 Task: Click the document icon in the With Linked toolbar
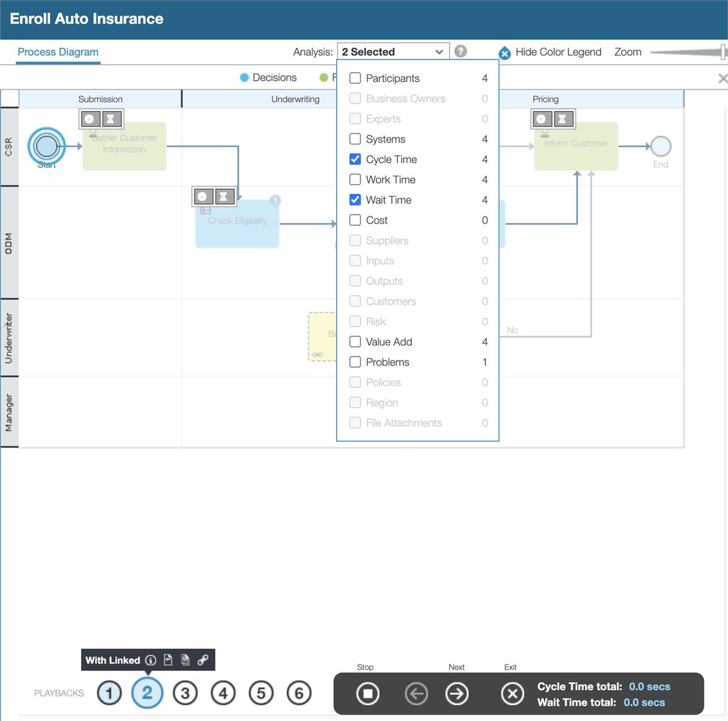(x=168, y=660)
